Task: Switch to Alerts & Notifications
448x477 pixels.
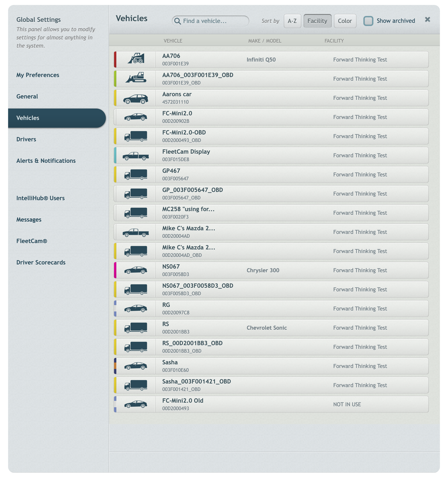Action: point(46,161)
